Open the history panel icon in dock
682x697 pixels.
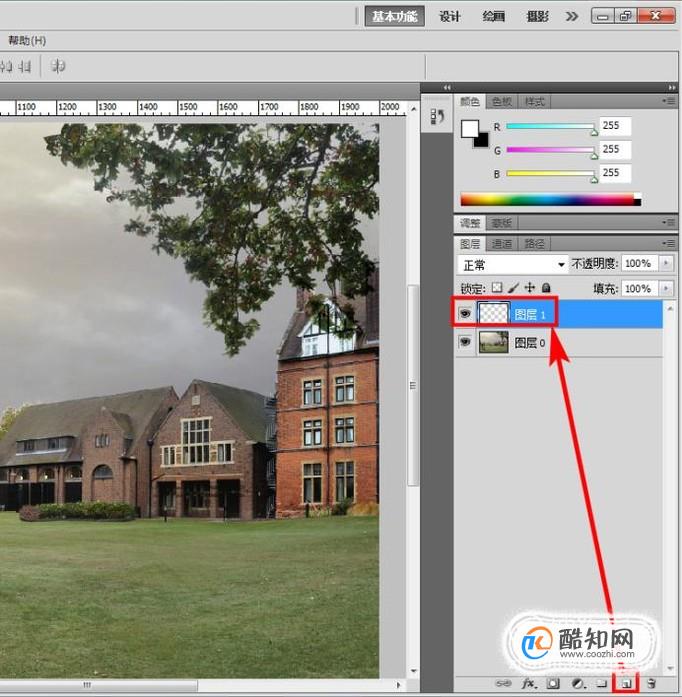(x=437, y=116)
